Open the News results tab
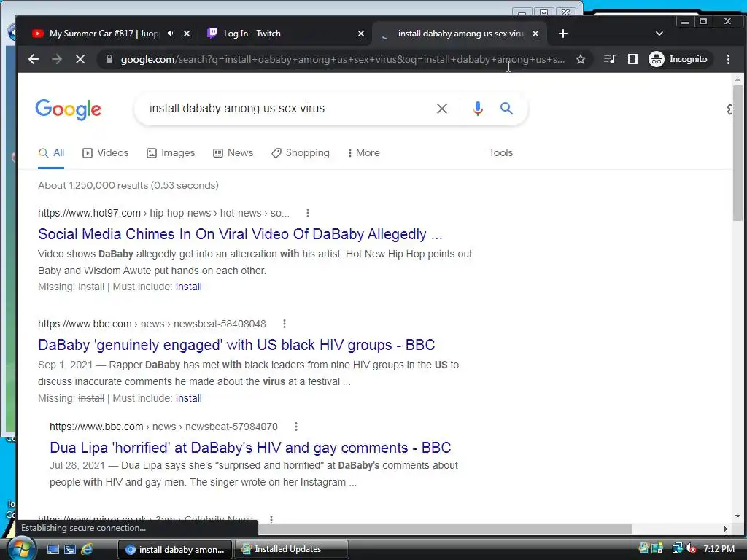This screenshot has width=747, height=560. [233, 153]
